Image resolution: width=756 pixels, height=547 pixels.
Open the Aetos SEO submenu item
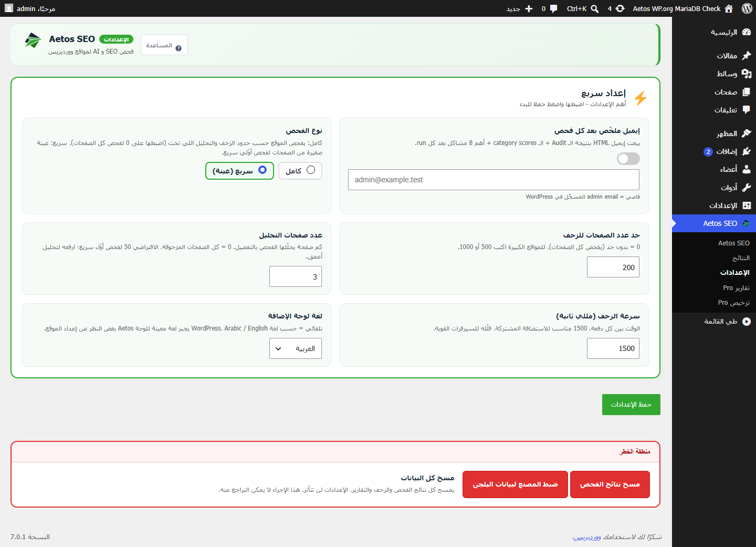[x=734, y=243]
